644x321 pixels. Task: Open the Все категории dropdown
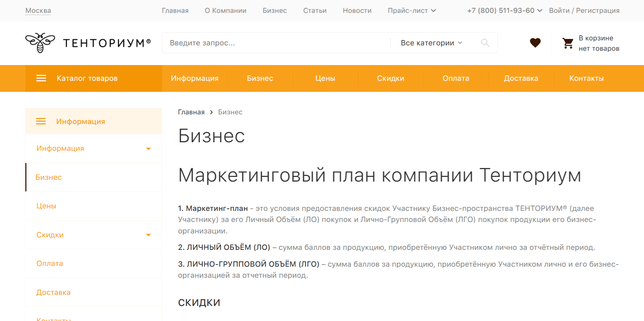click(432, 43)
